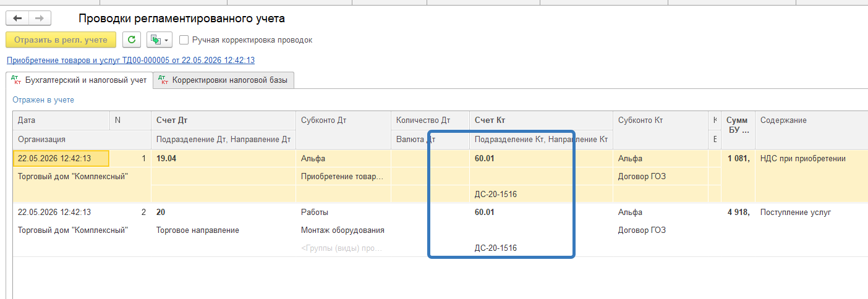The height and width of the screenshot is (299, 868).
Task: Select debit account 20 cell
Action: pyautogui.click(x=223, y=212)
